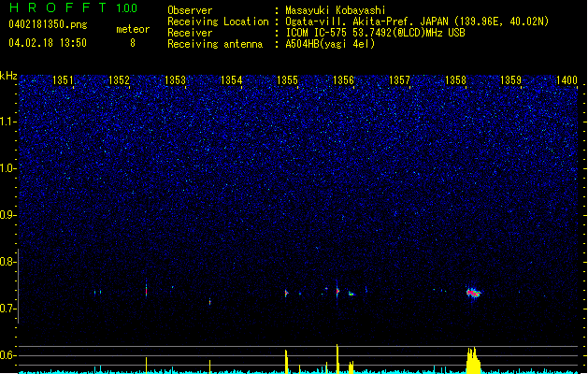Click the meteor count value 8
Screen dimensions: 588x374
click(x=133, y=43)
